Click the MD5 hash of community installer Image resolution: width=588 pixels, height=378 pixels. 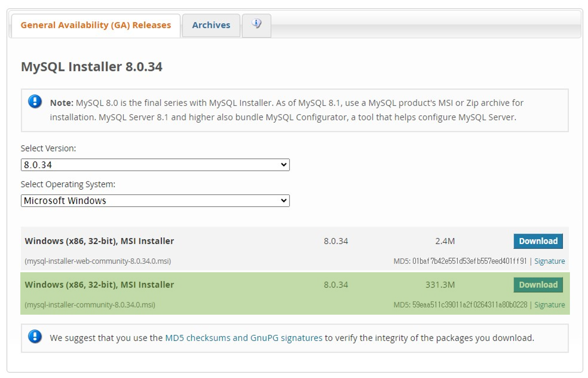point(469,305)
